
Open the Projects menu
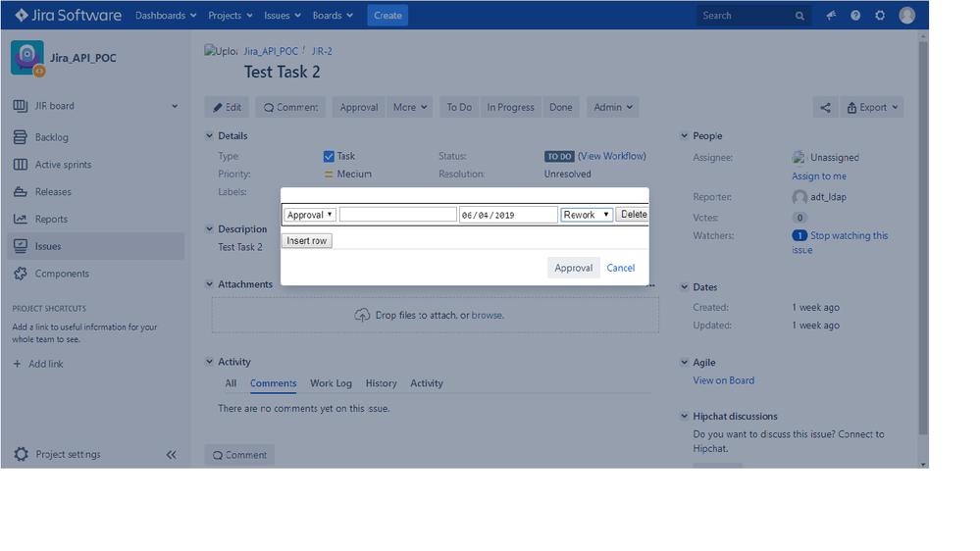coord(230,16)
